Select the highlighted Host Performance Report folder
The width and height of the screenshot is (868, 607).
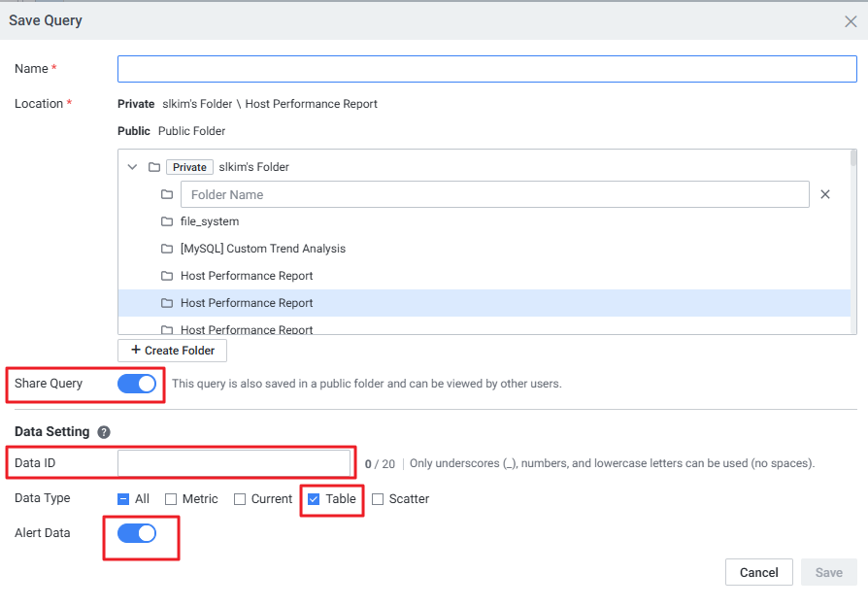pyautogui.click(x=247, y=303)
